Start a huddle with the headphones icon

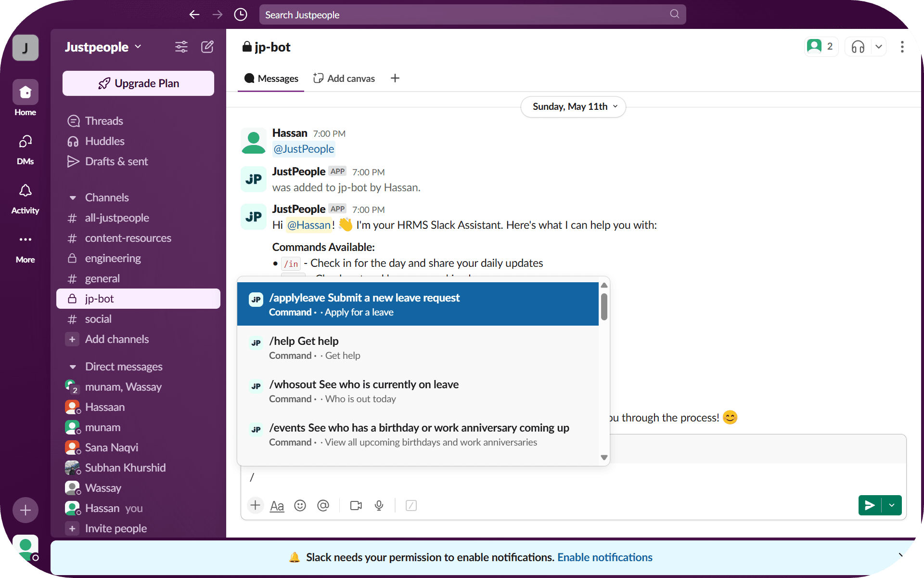pos(858,47)
